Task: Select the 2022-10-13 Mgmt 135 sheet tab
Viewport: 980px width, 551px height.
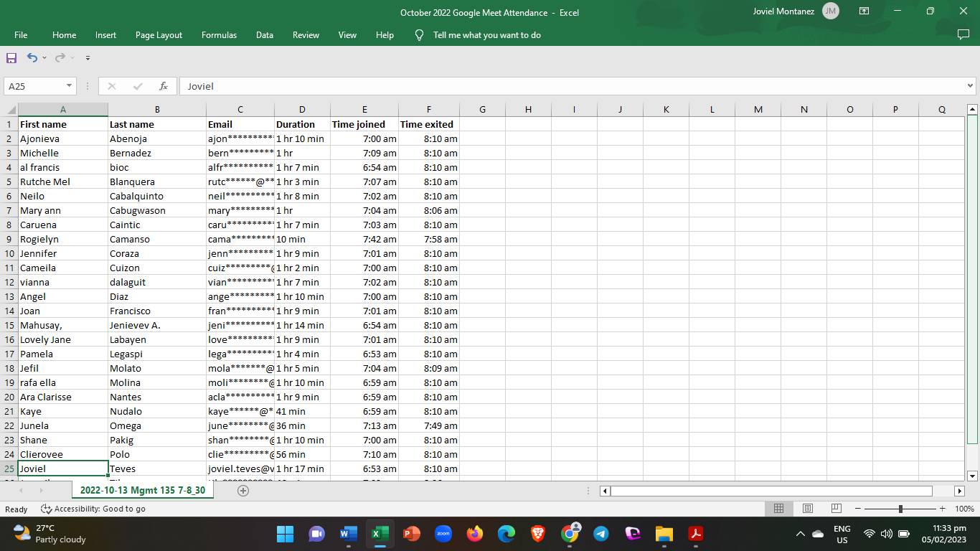Action: [143, 491]
